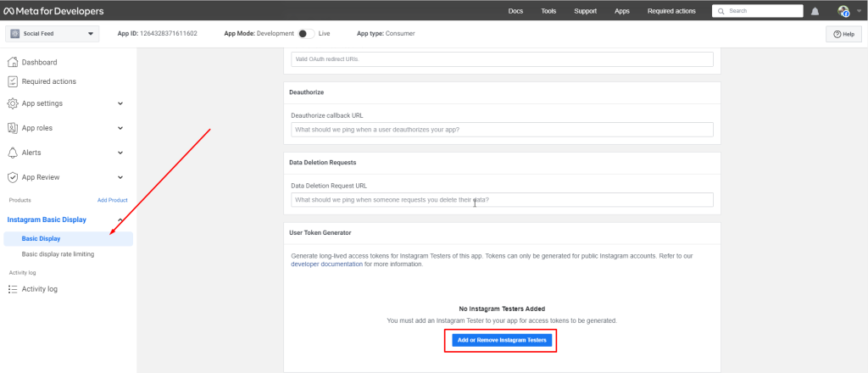This screenshot has height=373, width=868.
Task: Click the Add Product link
Action: 113,200
